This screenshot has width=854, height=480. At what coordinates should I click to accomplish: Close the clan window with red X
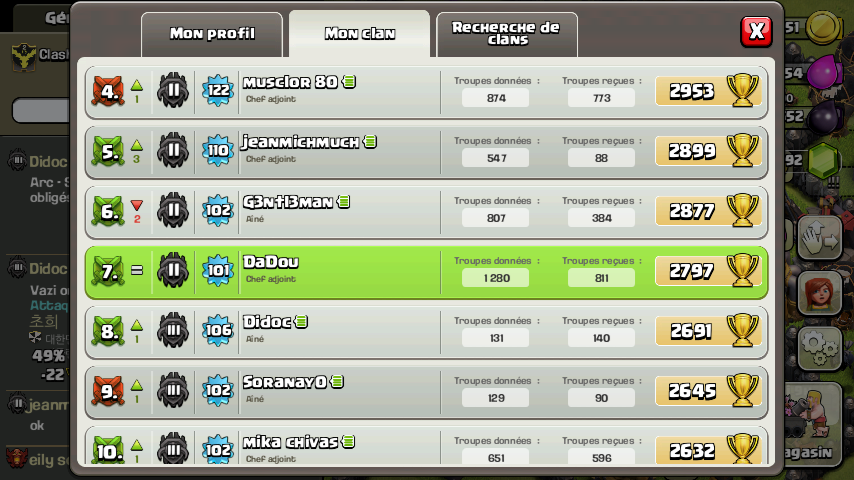pos(757,31)
